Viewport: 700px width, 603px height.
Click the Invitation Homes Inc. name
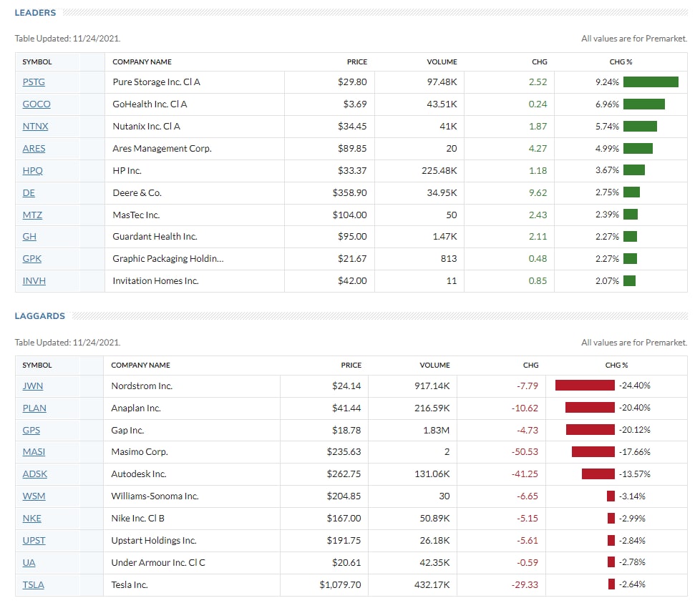155,281
